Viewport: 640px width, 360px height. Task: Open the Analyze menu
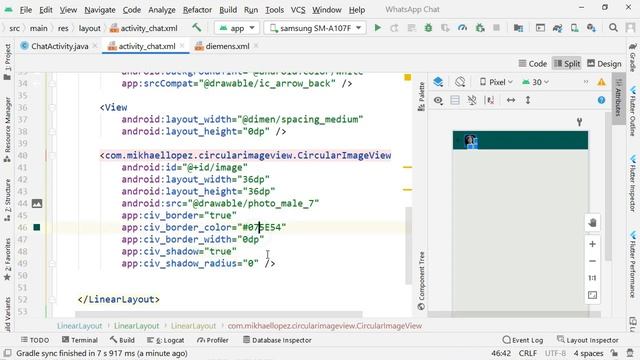[162, 10]
